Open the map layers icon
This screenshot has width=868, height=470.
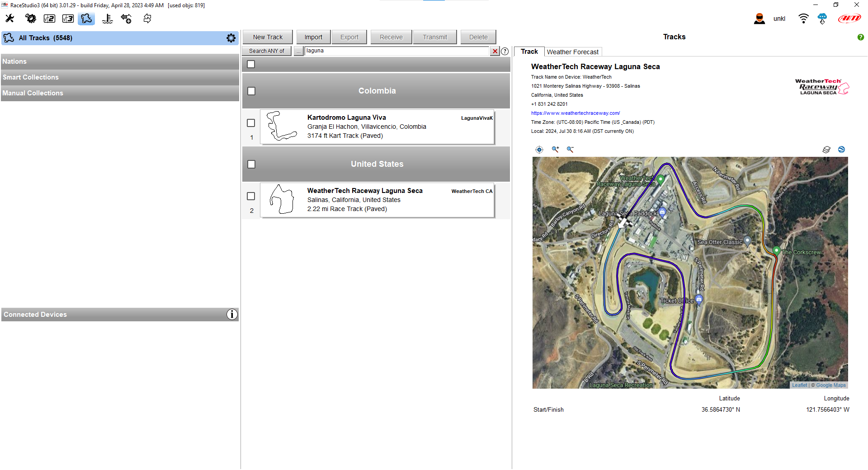click(x=826, y=150)
